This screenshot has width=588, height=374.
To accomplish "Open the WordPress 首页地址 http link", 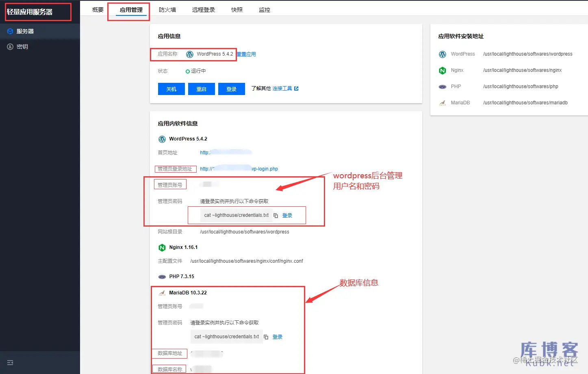I will (226, 153).
